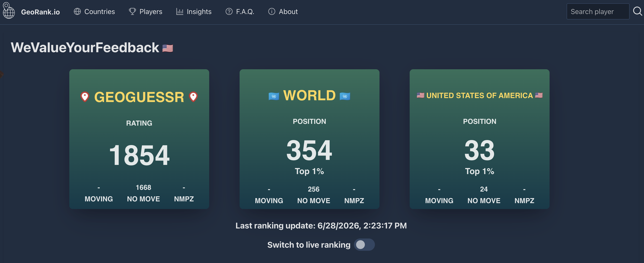Click the left red pin beside GEOGUESSR
The height and width of the screenshot is (263, 644).
[x=85, y=97]
